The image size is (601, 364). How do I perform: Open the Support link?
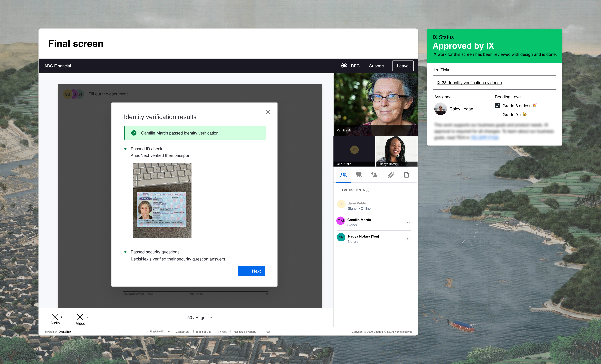(x=376, y=66)
